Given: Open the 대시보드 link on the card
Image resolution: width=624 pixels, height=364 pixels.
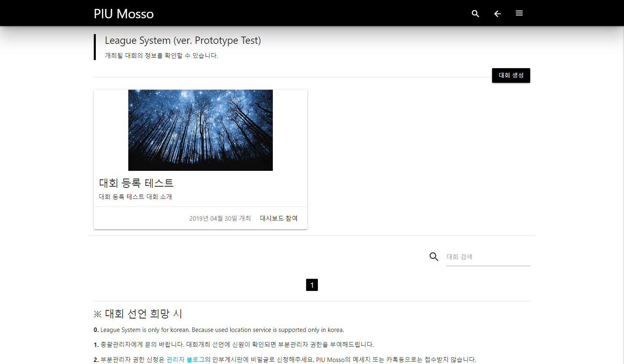Looking at the screenshot, I should 272,218.
